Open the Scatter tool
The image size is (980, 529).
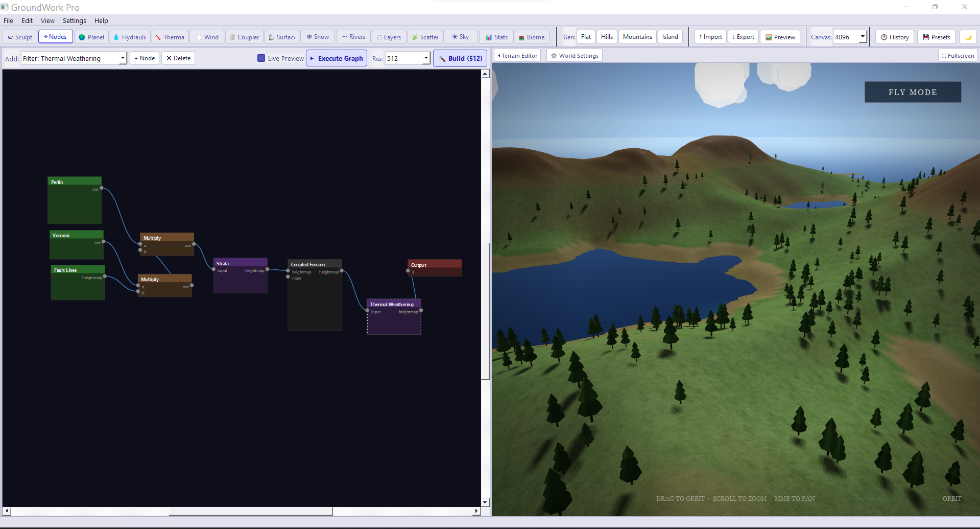click(425, 37)
